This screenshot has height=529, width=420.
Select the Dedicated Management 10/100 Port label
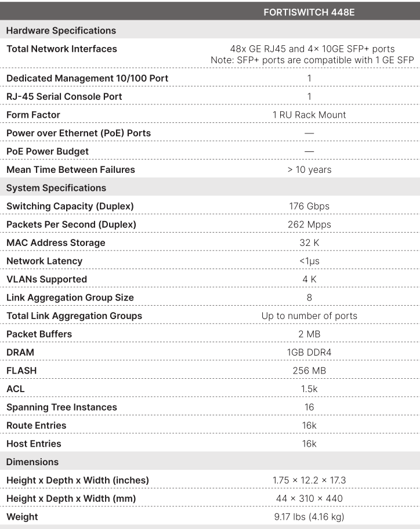coord(88,78)
